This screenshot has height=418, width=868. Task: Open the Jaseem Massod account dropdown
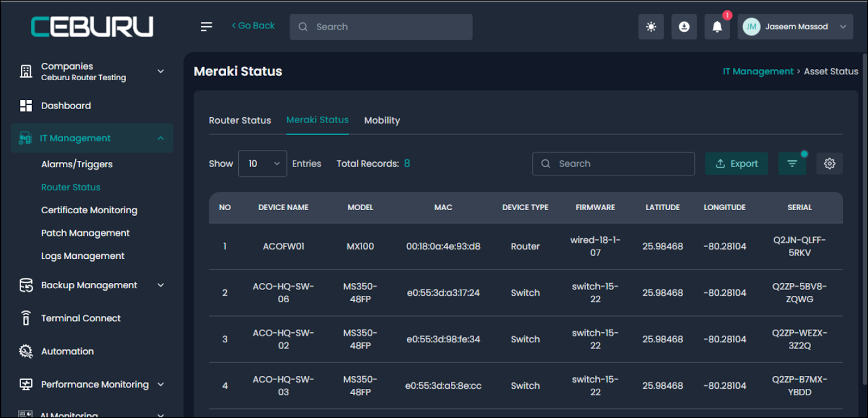(x=795, y=27)
